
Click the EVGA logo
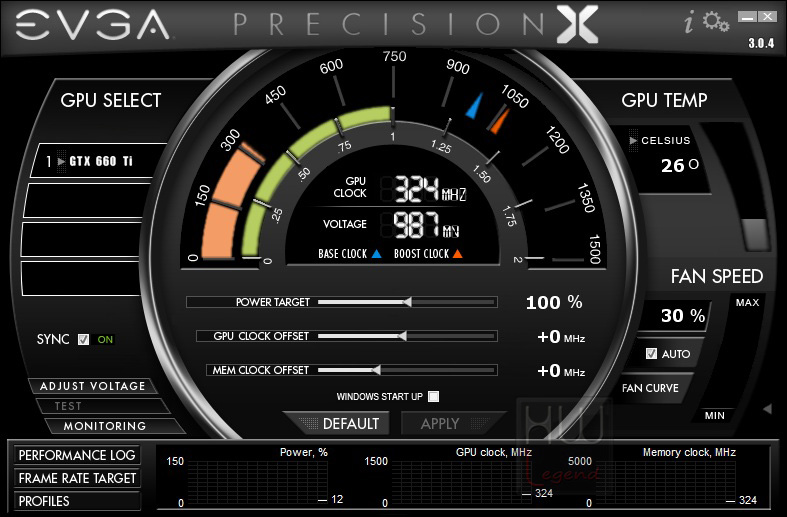click(x=93, y=25)
